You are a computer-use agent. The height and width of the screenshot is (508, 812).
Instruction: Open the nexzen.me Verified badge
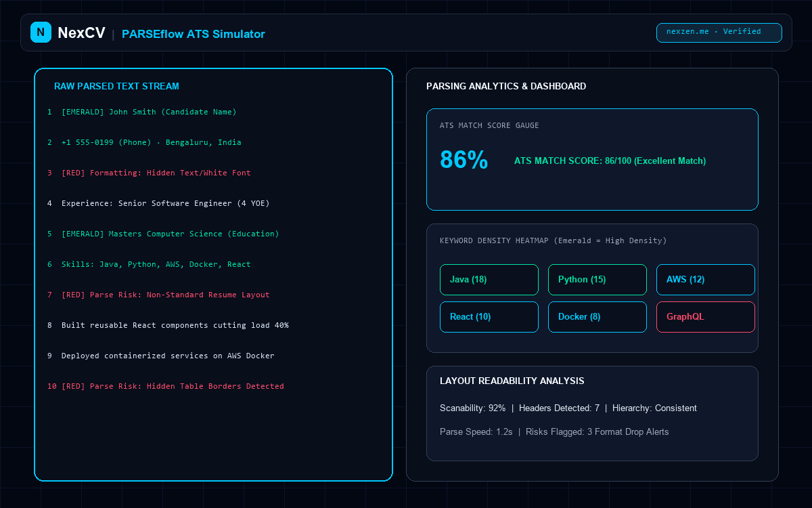[719, 33]
